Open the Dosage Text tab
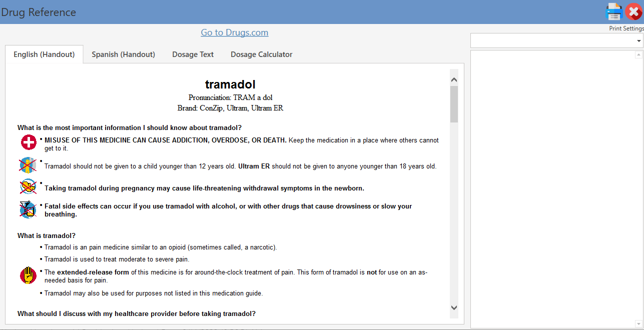644x330 pixels. pyautogui.click(x=193, y=54)
